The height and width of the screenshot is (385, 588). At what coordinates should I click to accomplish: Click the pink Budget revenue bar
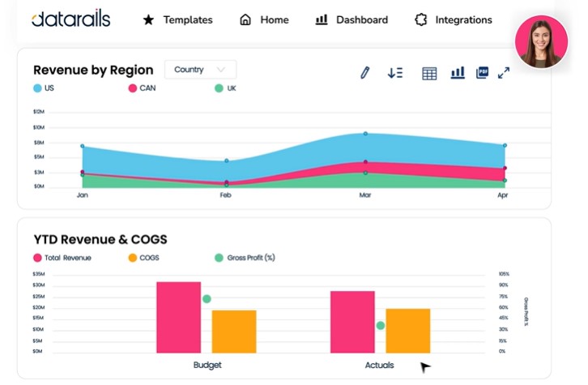click(x=178, y=317)
